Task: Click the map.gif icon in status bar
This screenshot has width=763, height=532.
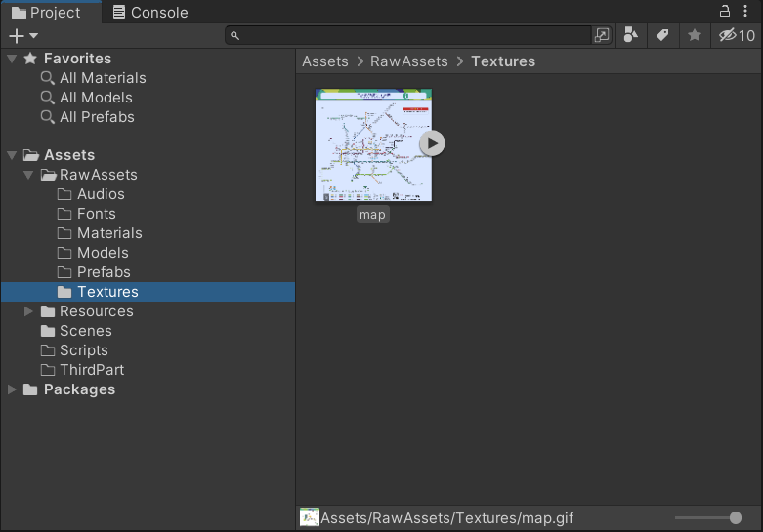Action: coord(309,517)
